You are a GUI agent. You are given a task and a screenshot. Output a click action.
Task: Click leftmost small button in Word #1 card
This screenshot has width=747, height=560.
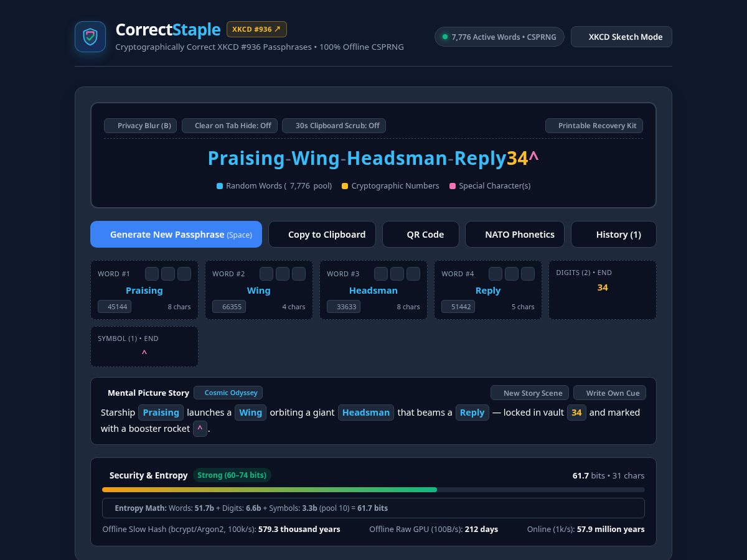point(152,274)
